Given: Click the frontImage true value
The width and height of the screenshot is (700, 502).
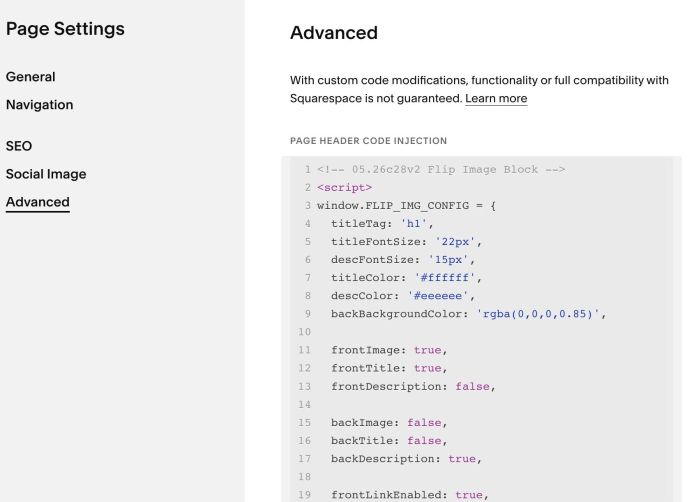Looking at the screenshot, I should click(427, 350).
